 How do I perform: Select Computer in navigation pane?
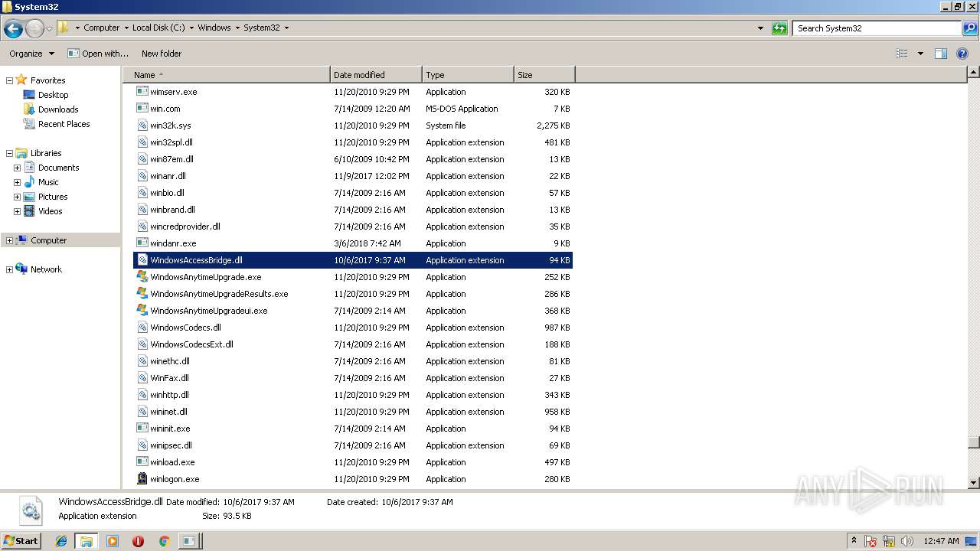click(48, 240)
